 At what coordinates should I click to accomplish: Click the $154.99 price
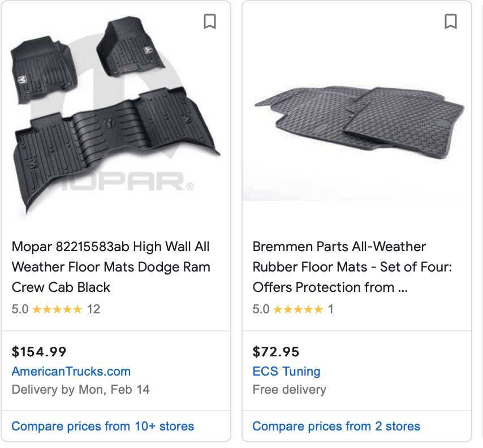point(39,352)
